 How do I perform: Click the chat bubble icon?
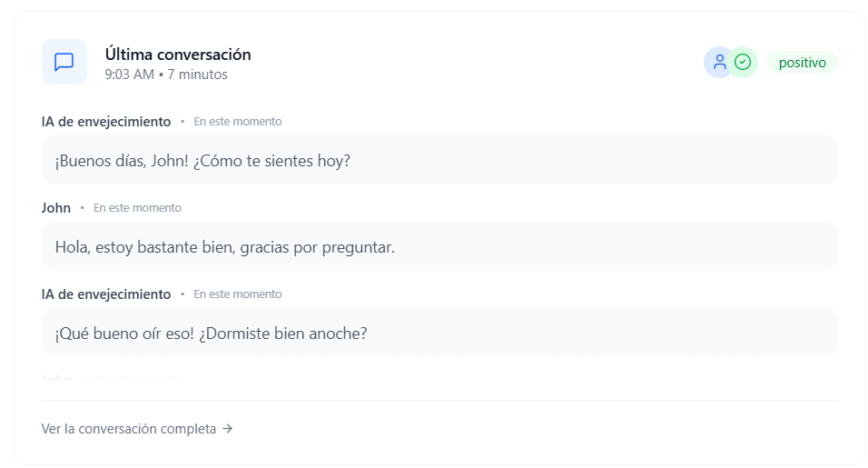point(64,62)
